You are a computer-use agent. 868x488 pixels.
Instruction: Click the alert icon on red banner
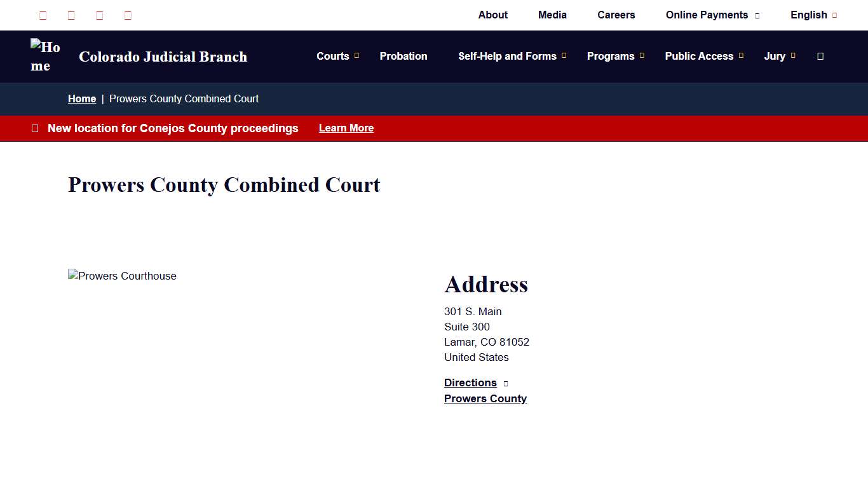click(34, 128)
